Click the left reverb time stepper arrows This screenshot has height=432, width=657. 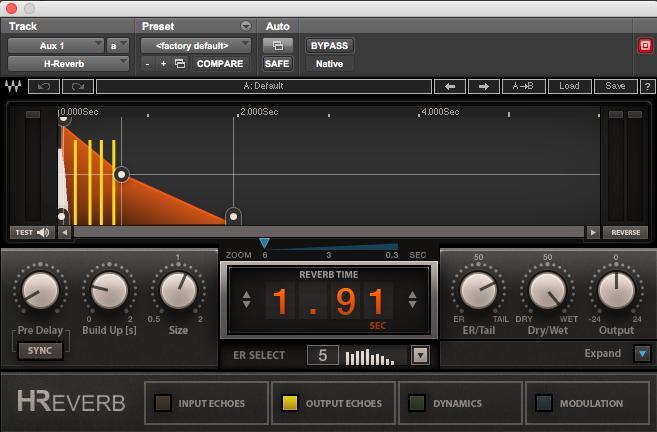pyautogui.click(x=246, y=300)
